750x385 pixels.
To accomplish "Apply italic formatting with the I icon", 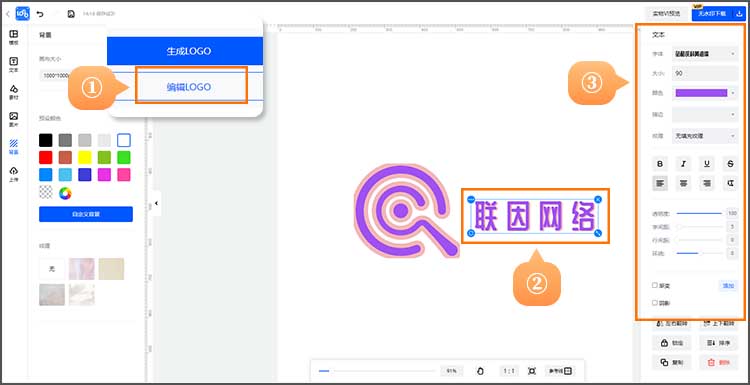I will [x=684, y=164].
